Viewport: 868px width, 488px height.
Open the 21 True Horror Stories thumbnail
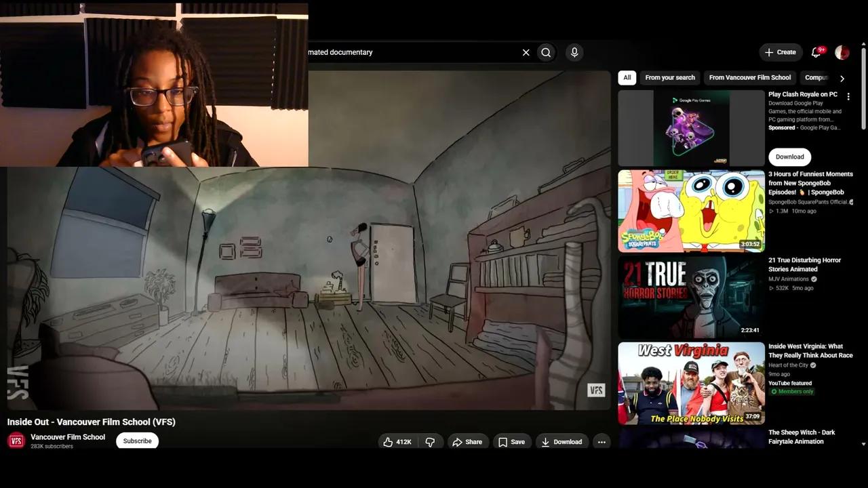pyautogui.click(x=691, y=297)
